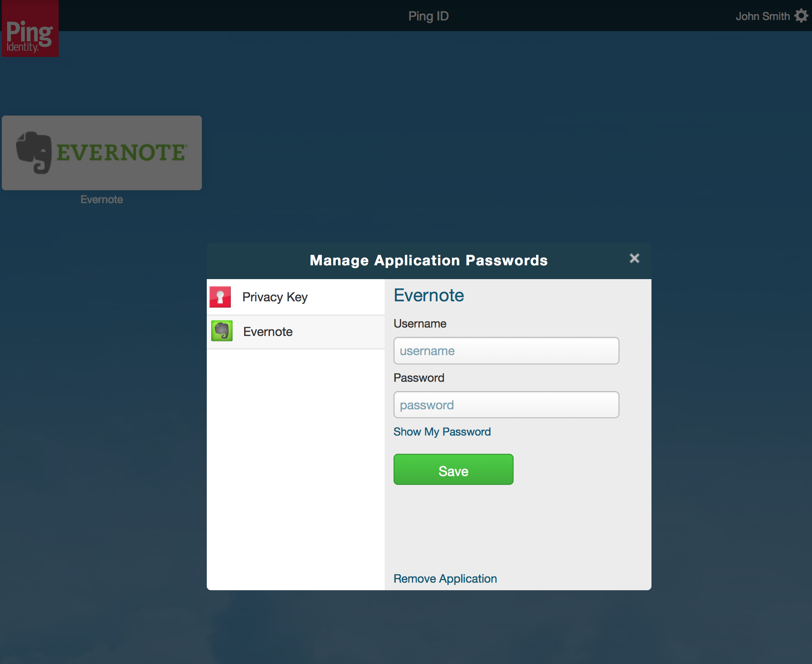Click the Privacy Key padlock icon

tap(220, 296)
